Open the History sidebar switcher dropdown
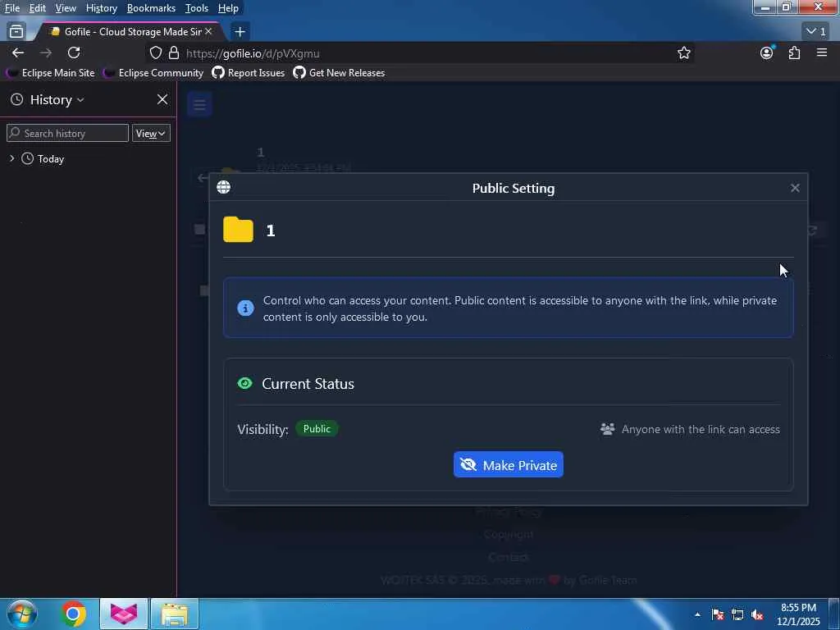The height and width of the screenshot is (630, 840). [57, 100]
